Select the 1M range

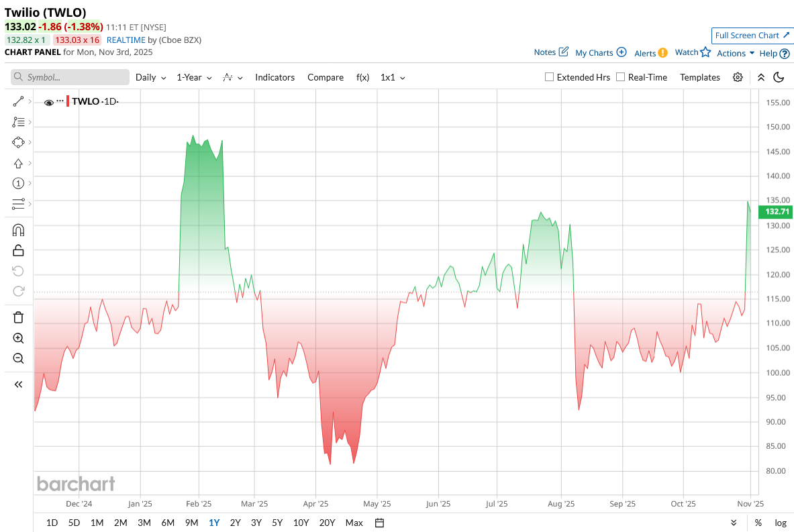tap(97, 523)
